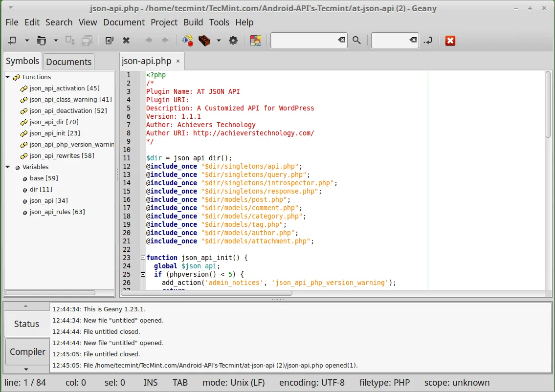Run file with the Execute gear icon
This screenshot has width=555, height=392.
pyautogui.click(x=233, y=41)
